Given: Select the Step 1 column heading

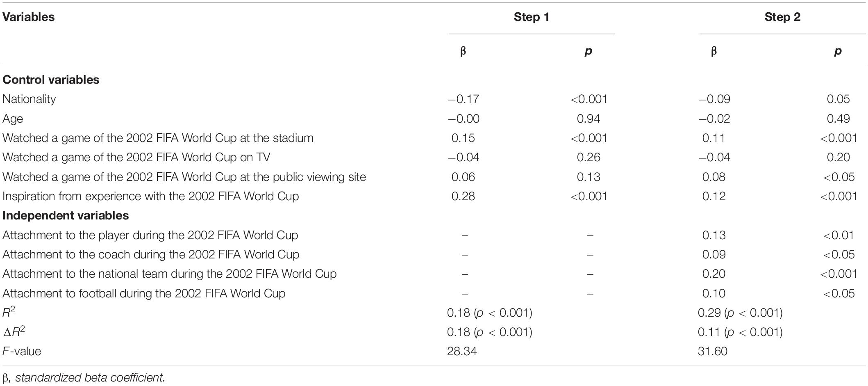Looking at the screenshot, I should pyautogui.click(x=532, y=17).
